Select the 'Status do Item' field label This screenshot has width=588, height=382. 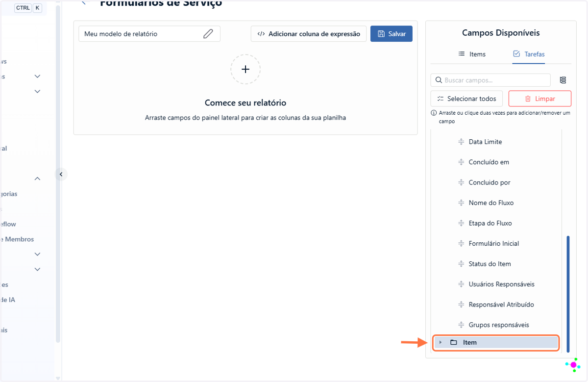coord(490,264)
